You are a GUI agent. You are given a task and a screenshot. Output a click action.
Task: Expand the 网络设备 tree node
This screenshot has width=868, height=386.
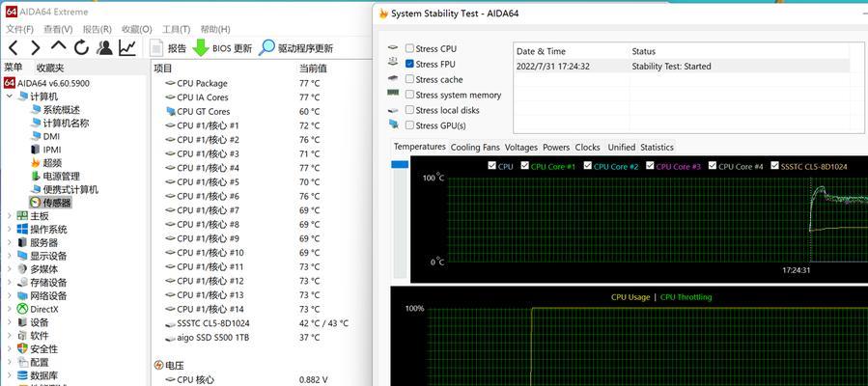click(9, 296)
